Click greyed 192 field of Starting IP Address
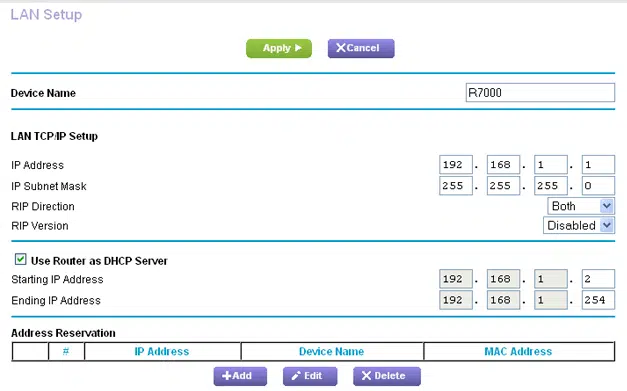The width and height of the screenshot is (627, 391). [456, 279]
